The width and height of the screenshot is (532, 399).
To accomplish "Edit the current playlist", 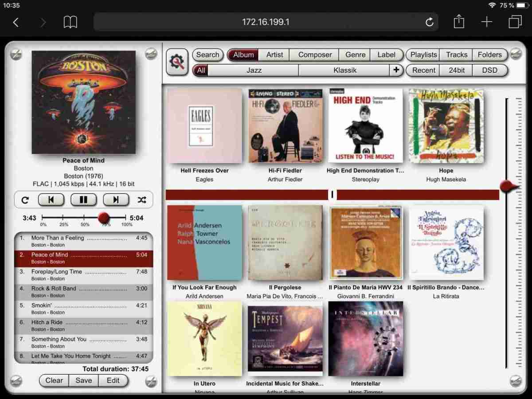I will [113, 380].
